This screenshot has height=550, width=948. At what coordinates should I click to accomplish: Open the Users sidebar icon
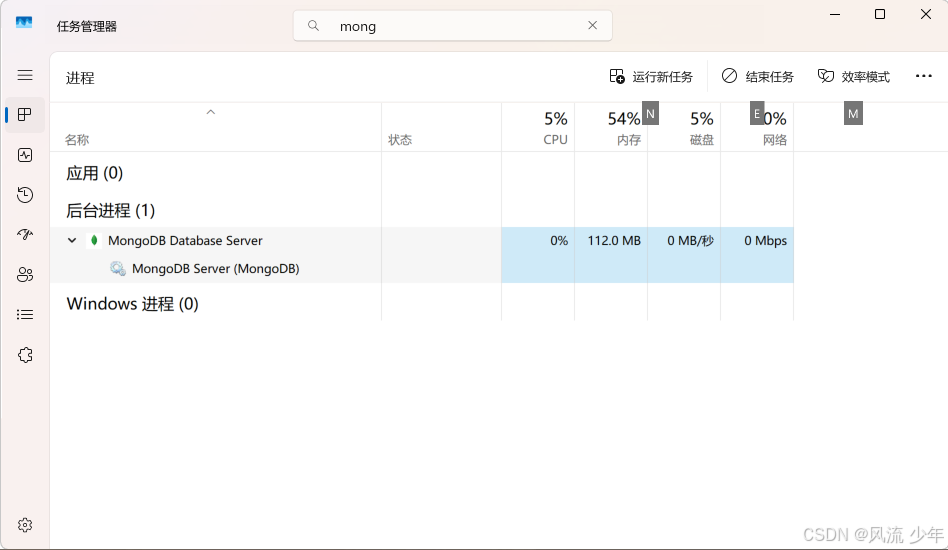pyautogui.click(x=25, y=274)
